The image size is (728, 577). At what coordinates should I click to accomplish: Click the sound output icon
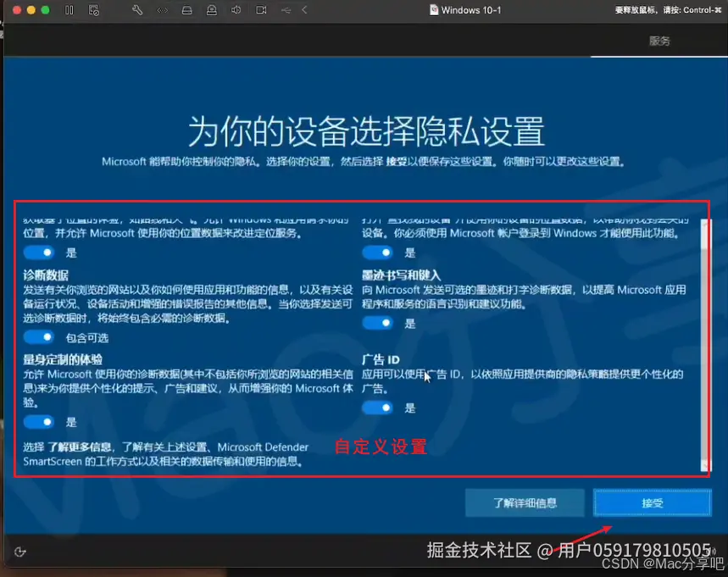point(235,10)
